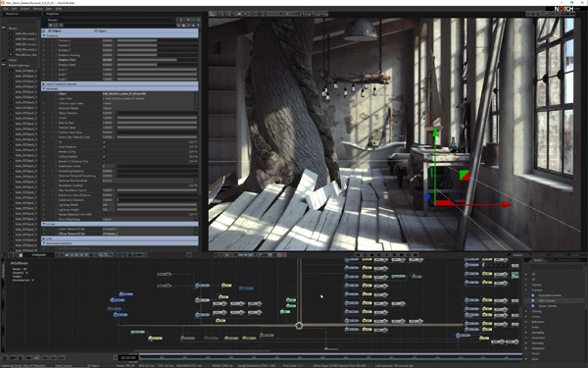Collapse the UV Sets section
588x368 pixels.
click(x=44, y=224)
